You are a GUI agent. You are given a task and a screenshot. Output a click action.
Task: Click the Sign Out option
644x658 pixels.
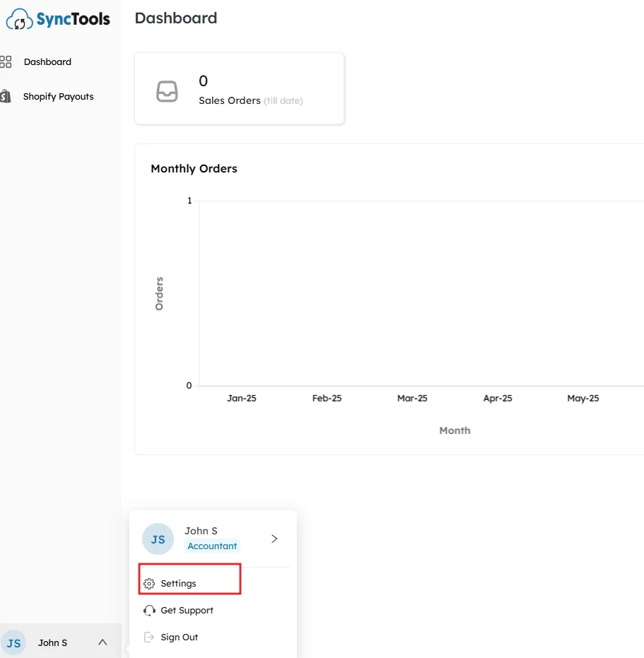[x=179, y=636]
